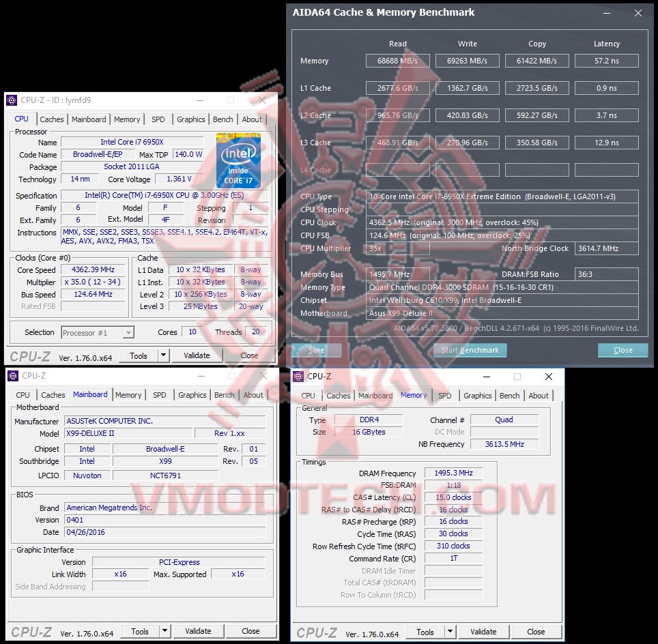Click NB Frequency value 3613.5 MHz

504,444
